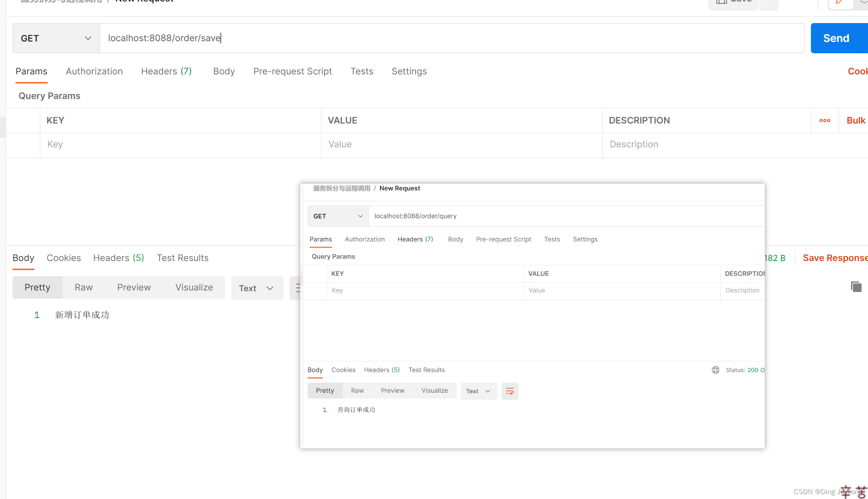Screen dimensions: 868x499
Task: Click the Save Response button
Action: point(835,258)
